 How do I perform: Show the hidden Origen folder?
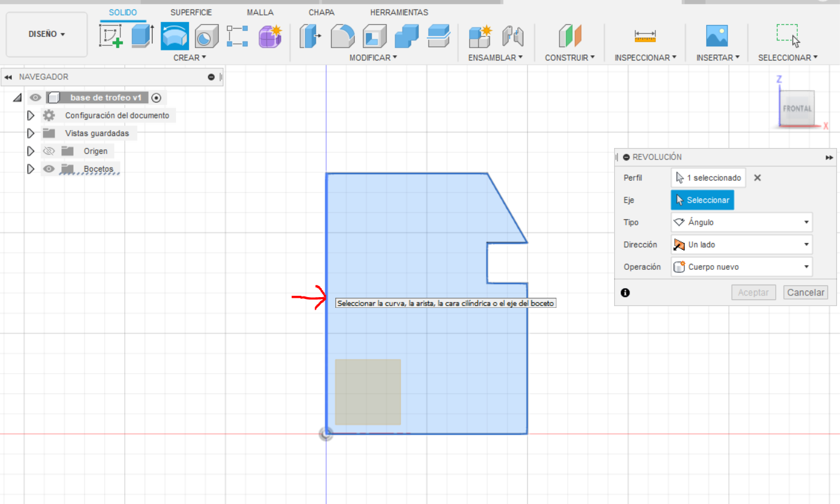[49, 151]
